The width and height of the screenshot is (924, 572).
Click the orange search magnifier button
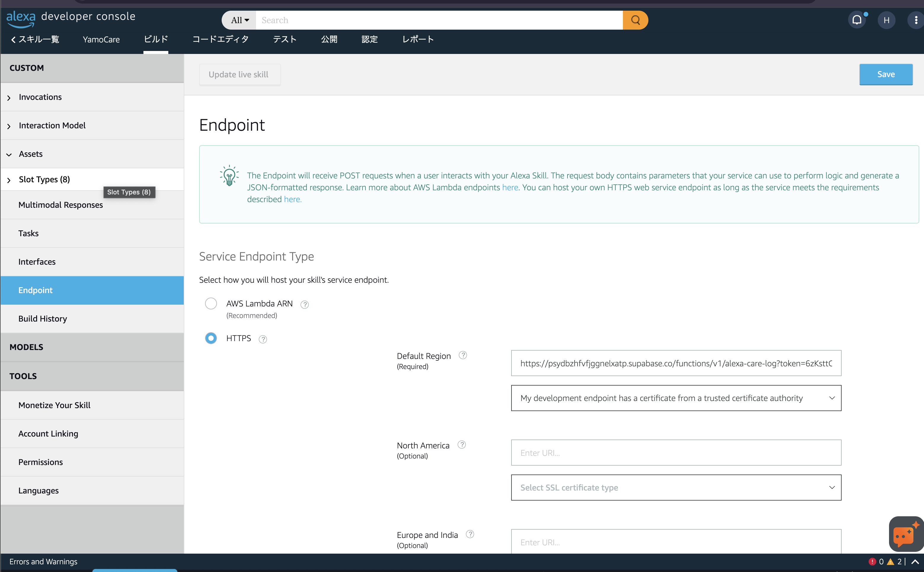point(635,20)
